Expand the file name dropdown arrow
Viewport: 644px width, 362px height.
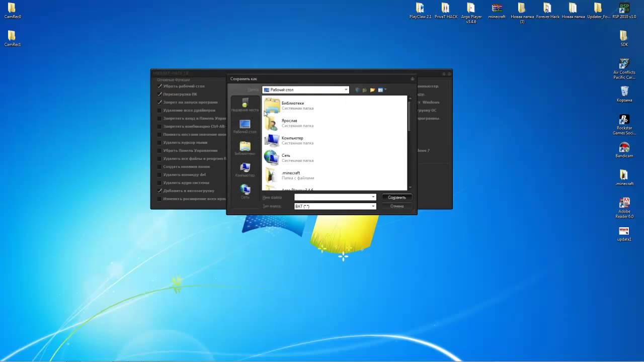point(373,197)
